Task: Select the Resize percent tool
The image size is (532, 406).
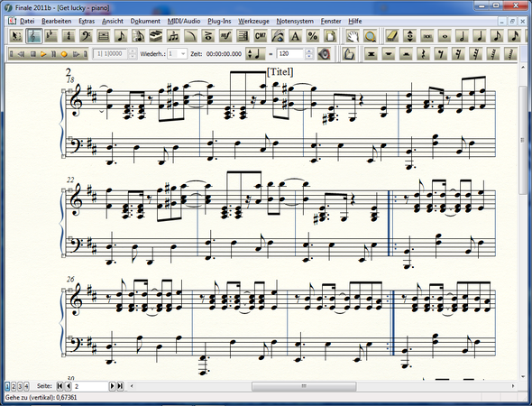Action: [313, 36]
